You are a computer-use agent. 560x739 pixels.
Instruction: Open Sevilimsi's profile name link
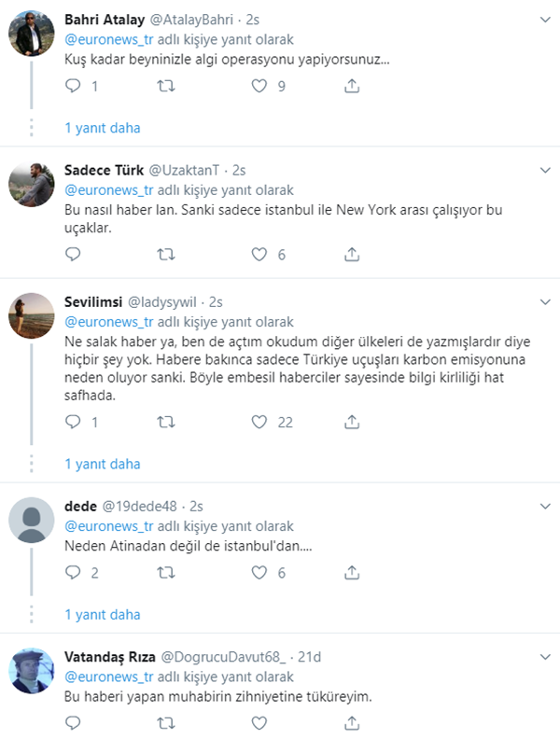tap(92, 302)
